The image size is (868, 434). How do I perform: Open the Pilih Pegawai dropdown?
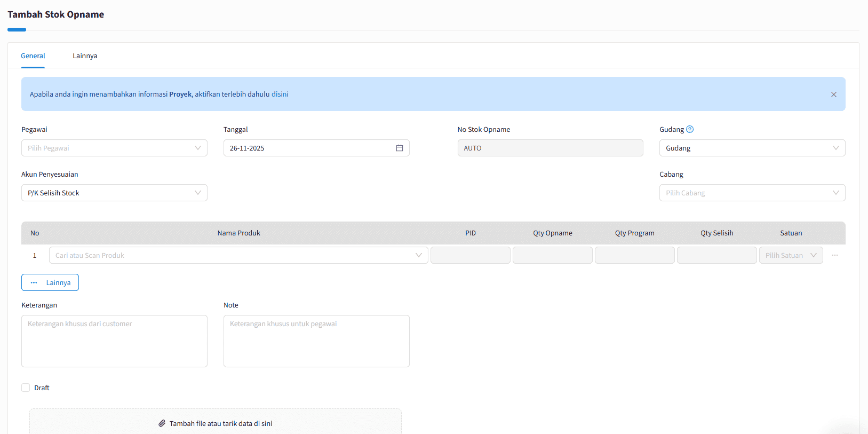click(x=114, y=148)
